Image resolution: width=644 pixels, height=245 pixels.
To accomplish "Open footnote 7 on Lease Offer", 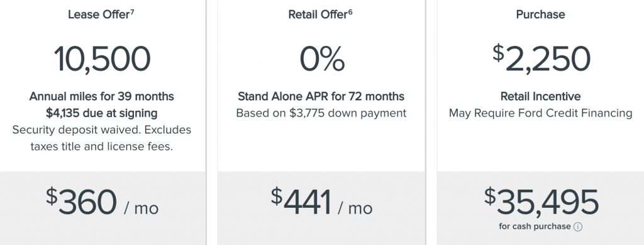I will pos(132,11).
